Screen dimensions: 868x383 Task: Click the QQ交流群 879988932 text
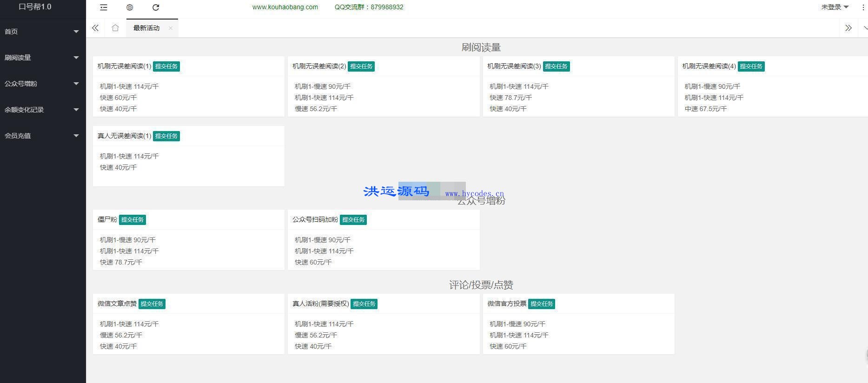[x=369, y=7]
